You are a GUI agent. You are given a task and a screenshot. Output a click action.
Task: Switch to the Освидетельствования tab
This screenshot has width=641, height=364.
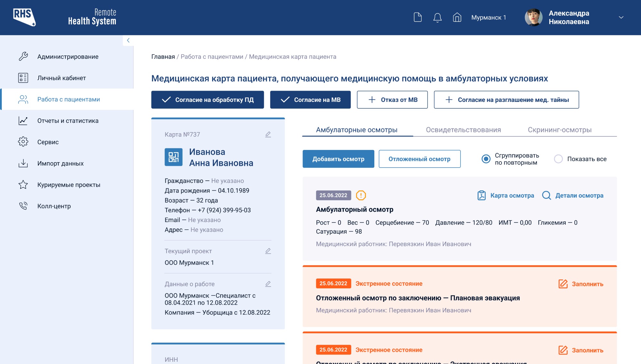463,130
